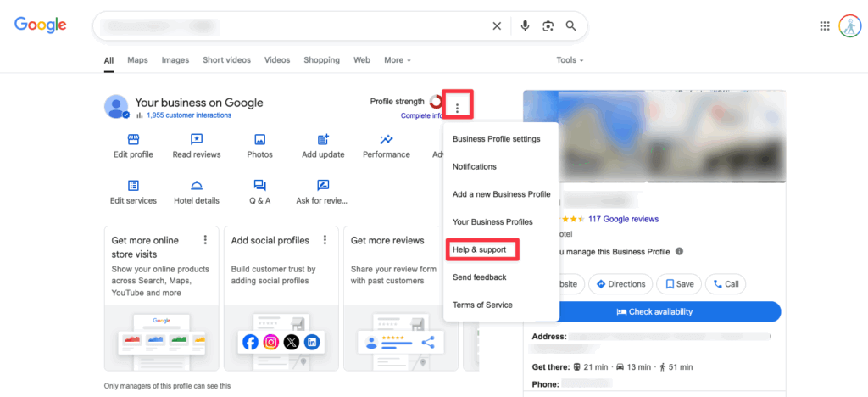
Task: Open Search by image (camera lens icon)
Action: pyautogui.click(x=548, y=26)
